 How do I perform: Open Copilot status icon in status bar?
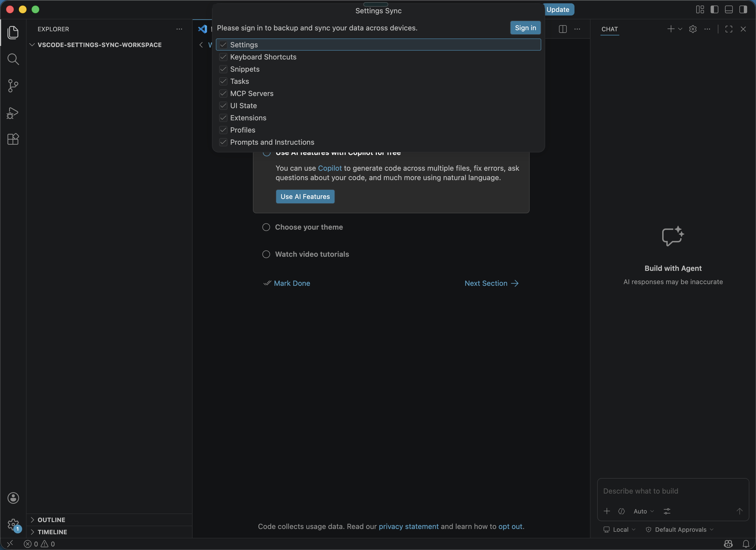pyautogui.click(x=728, y=544)
